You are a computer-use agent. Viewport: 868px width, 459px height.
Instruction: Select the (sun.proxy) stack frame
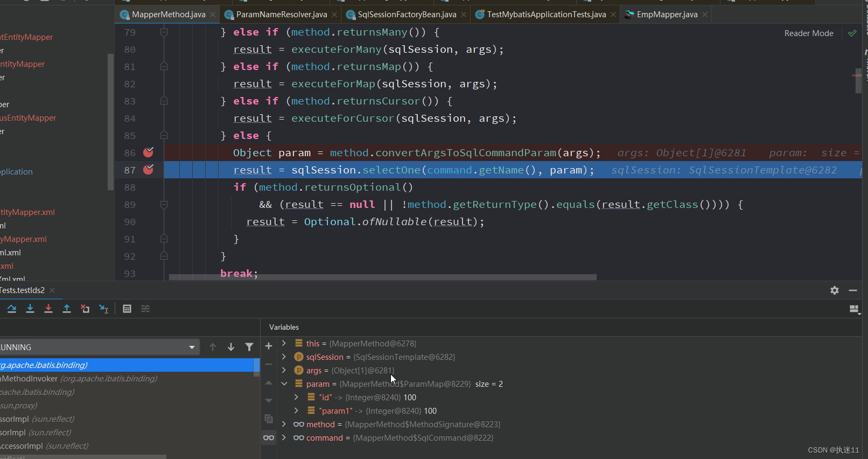coord(127,406)
